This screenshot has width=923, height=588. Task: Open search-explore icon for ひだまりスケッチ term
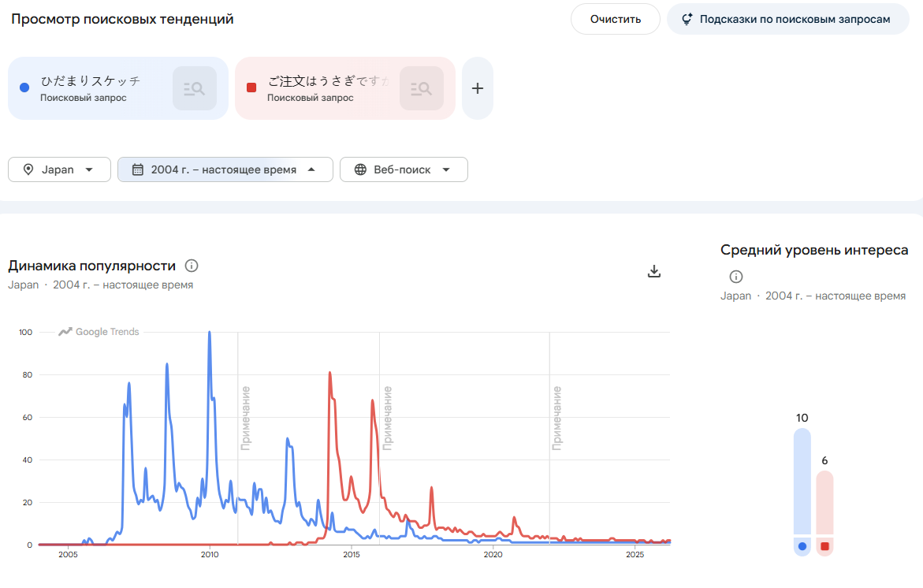tap(194, 88)
